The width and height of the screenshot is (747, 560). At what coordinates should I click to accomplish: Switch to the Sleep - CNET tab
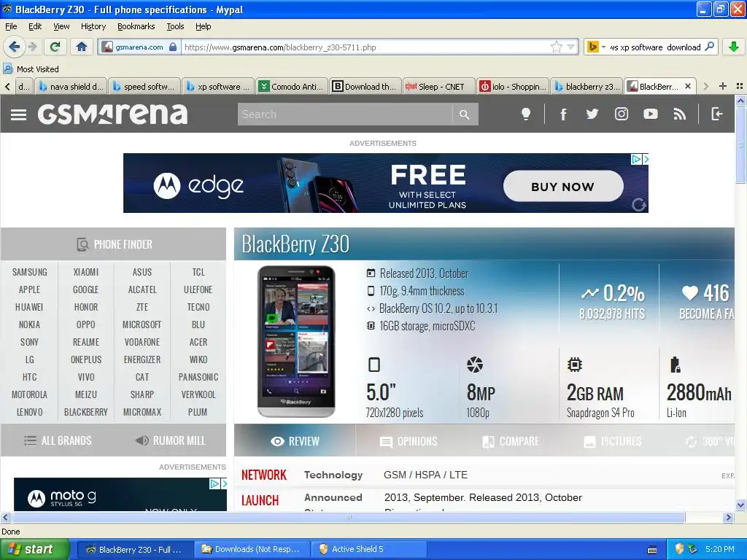(438, 86)
